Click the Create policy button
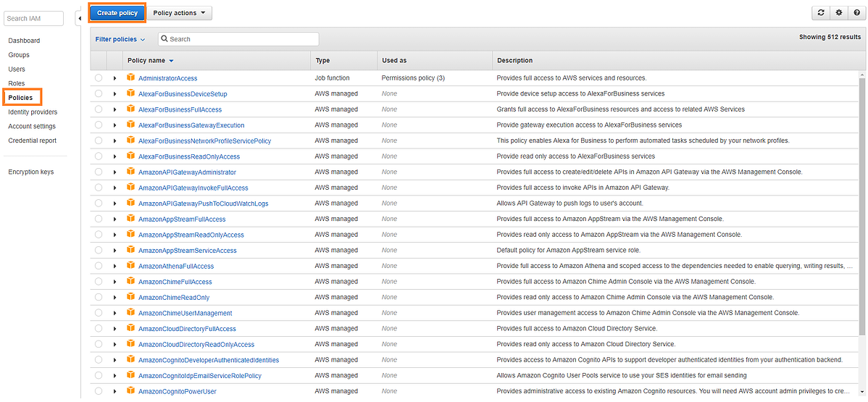Image resolution: width=868 pixels, height=402 pixels. pyautogui.click(x=117, y=12)
